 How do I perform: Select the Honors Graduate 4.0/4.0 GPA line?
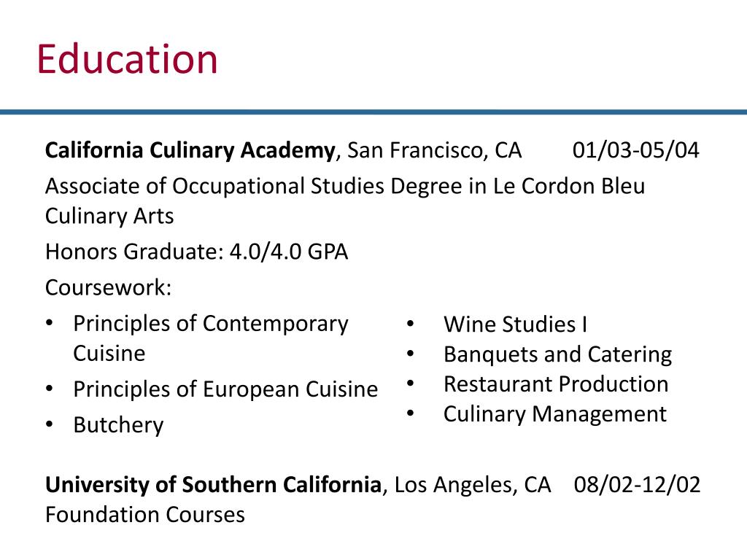point(196,252)
